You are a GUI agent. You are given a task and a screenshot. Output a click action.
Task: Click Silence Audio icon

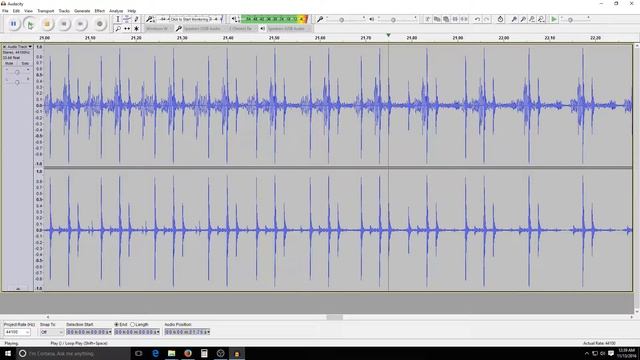(x=464, y=19)
